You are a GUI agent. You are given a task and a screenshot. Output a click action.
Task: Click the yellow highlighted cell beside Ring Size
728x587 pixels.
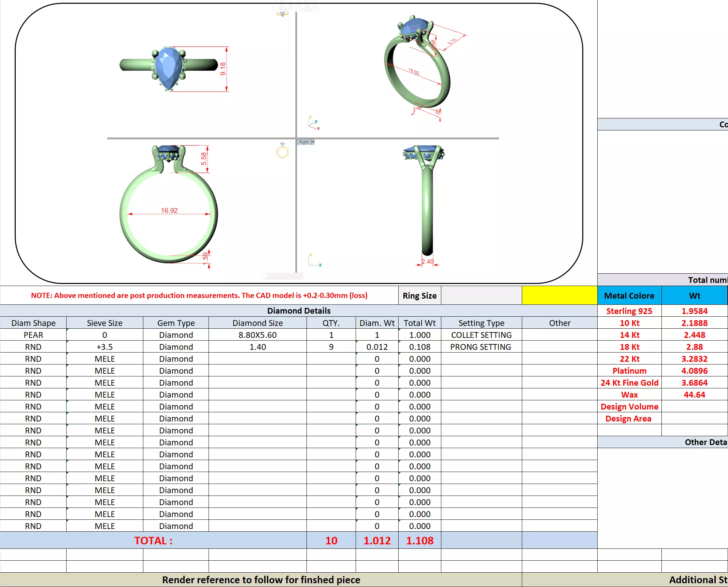tap(559, 296)
